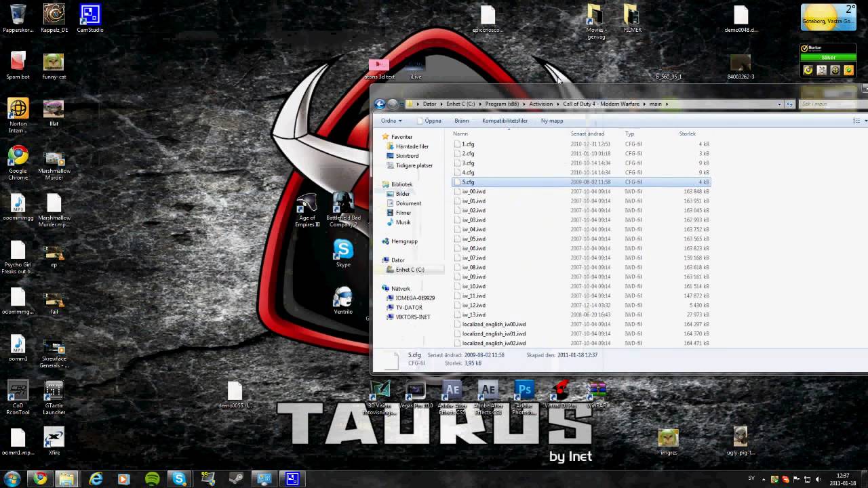Go back in Explorer window

pos(380,104)
